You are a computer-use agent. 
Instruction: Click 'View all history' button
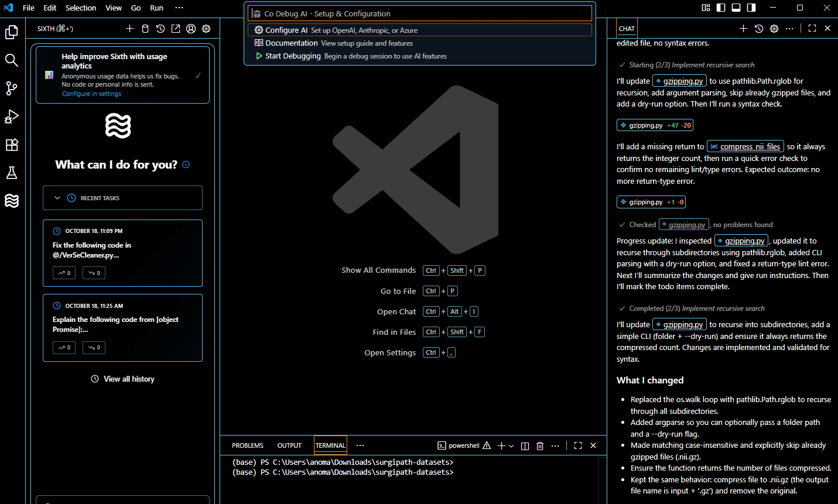(x=123, y=379)
